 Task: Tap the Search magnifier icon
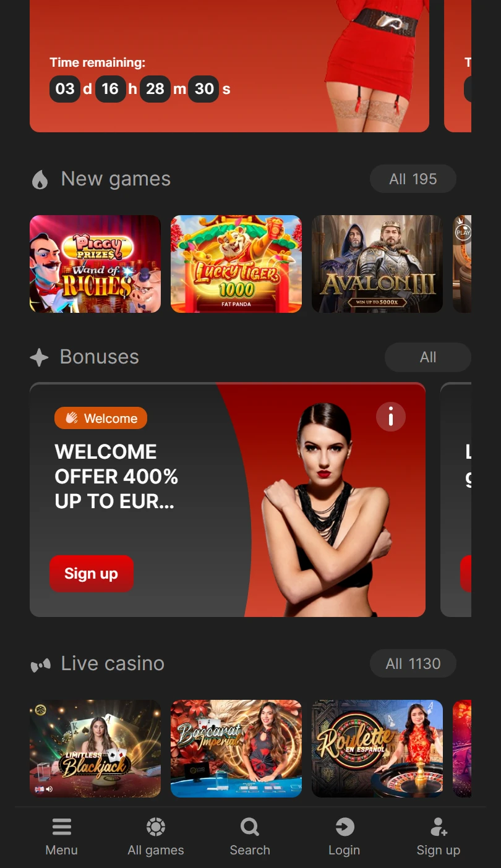tap(250, 827)
